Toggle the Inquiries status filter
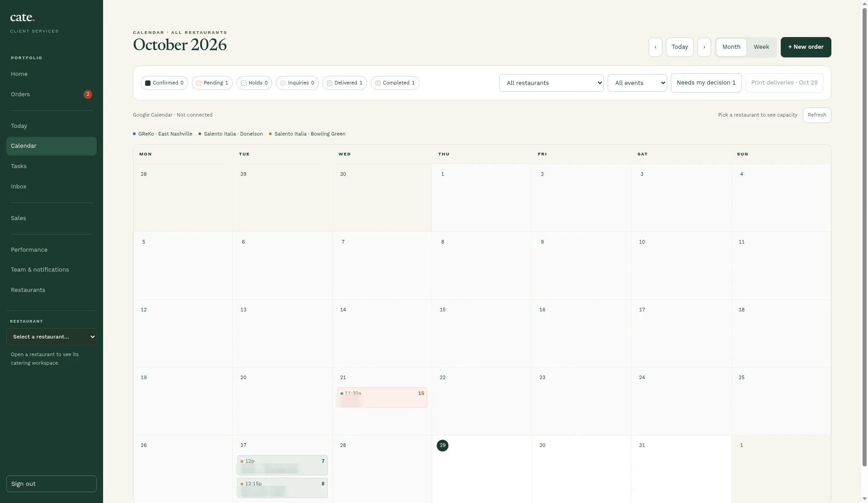This screenshot has width=868, height=503. tap(297, 83)
